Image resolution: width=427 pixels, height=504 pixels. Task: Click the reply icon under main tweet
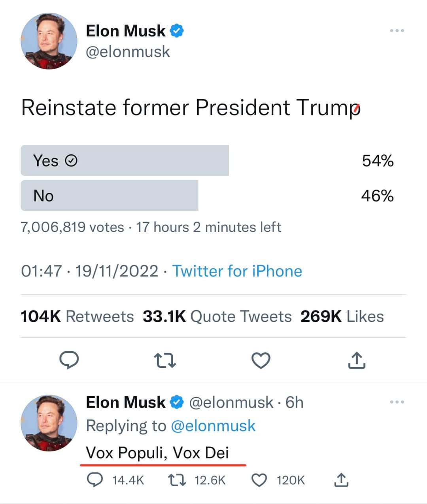click(x=69, y=360)
